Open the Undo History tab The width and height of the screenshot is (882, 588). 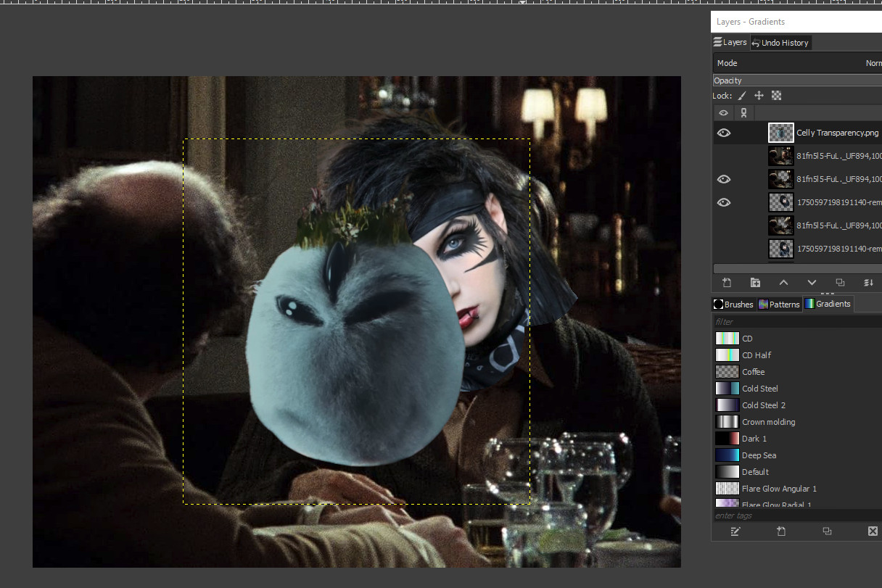coord(780,42)
